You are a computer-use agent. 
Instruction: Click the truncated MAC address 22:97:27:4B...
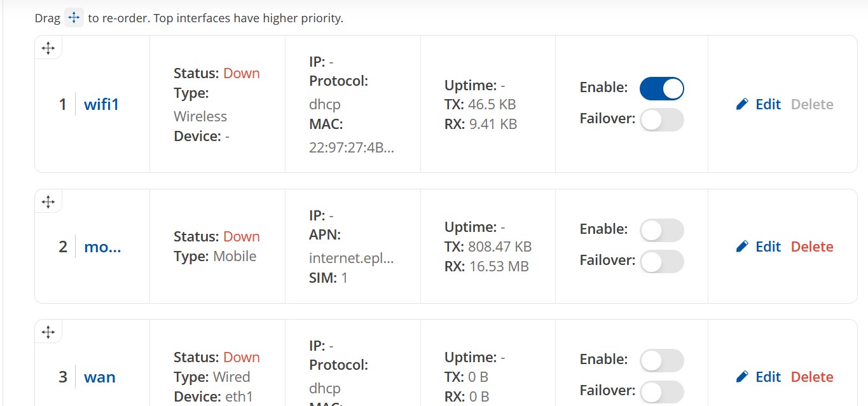point(352,147)
